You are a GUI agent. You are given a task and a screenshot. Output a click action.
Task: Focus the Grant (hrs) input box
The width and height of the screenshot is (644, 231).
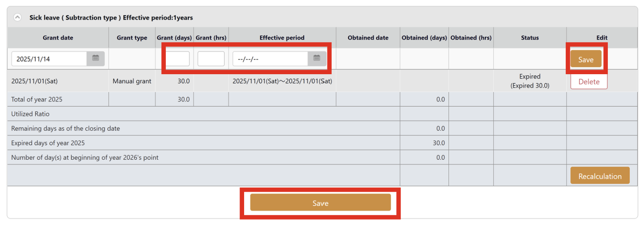point(211,59)
